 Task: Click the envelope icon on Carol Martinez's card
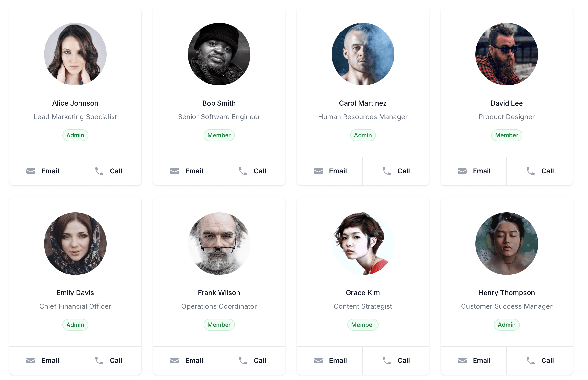pyautogui.click(x=318, y=171)
